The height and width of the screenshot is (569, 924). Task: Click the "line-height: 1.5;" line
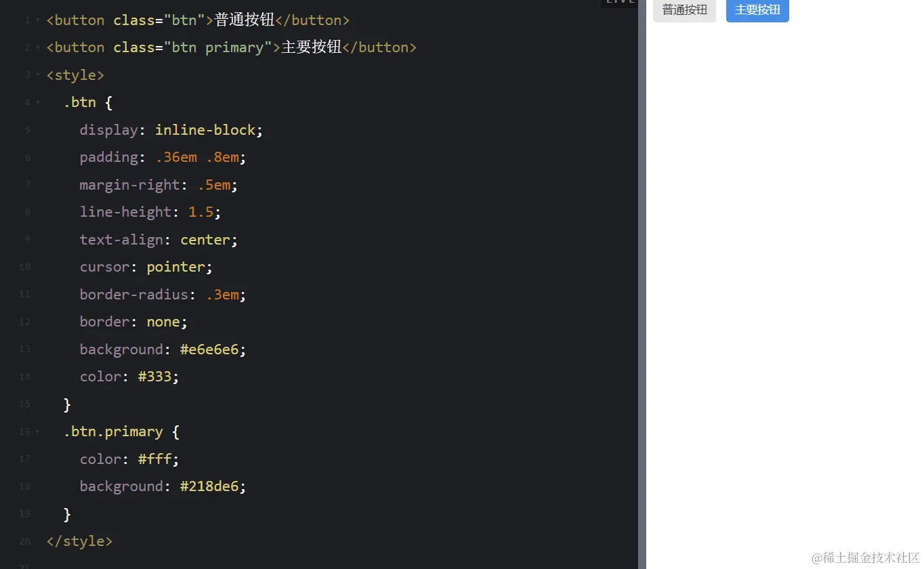pyautogui.click(x=150, y=212)
